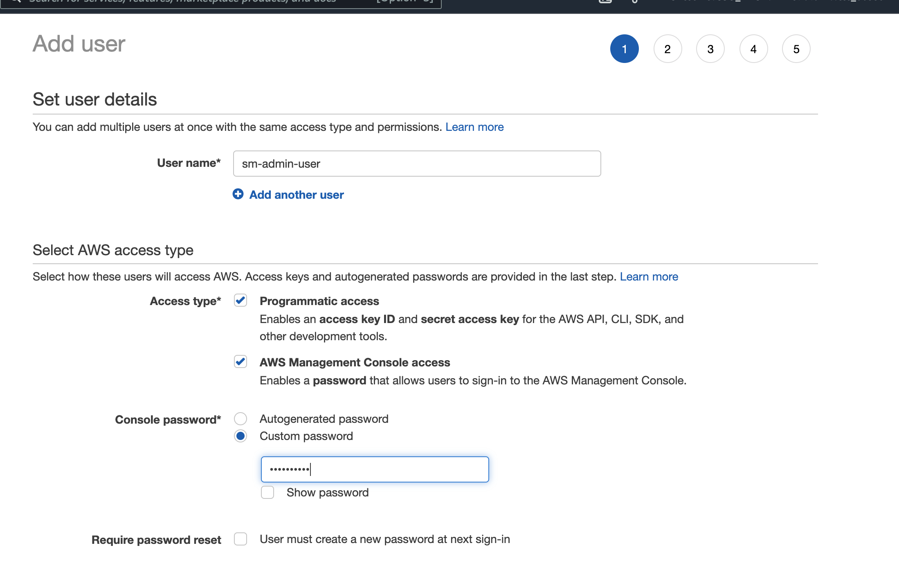
Task: Uncheck AWS Management Console access checkbox
Action: pyautogui.click(x=240, y=362)
